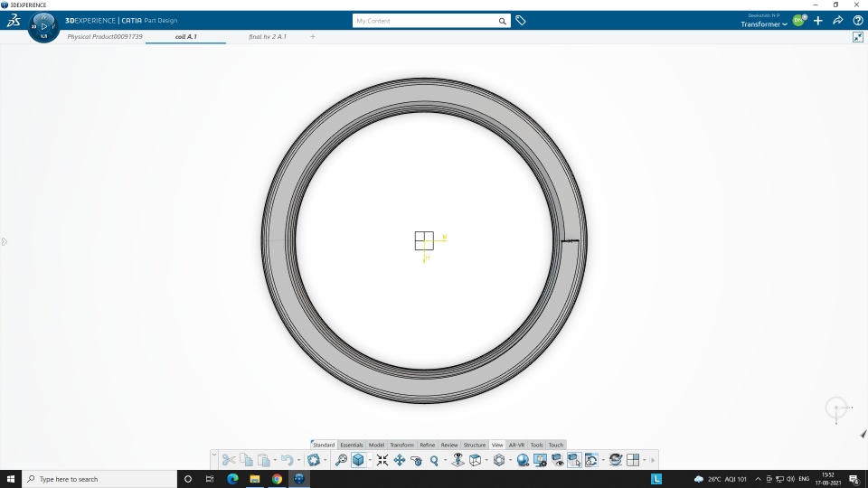The height and width of the screenshot is (488, 868).
Task: Open the swap visible space dropdown arrow
Action: click(603, 460)
